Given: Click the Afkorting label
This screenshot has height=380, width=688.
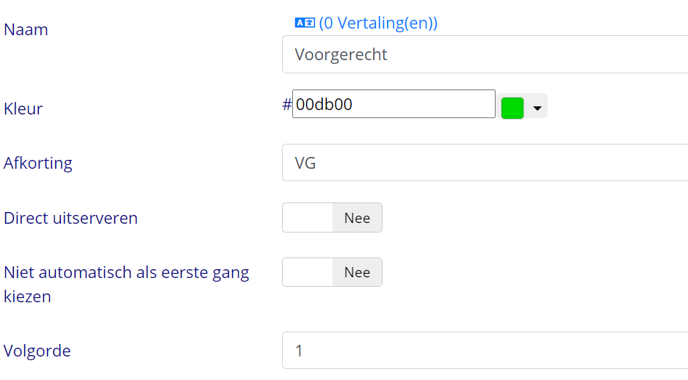Looking at the screenshot, I should coord(38,163).
